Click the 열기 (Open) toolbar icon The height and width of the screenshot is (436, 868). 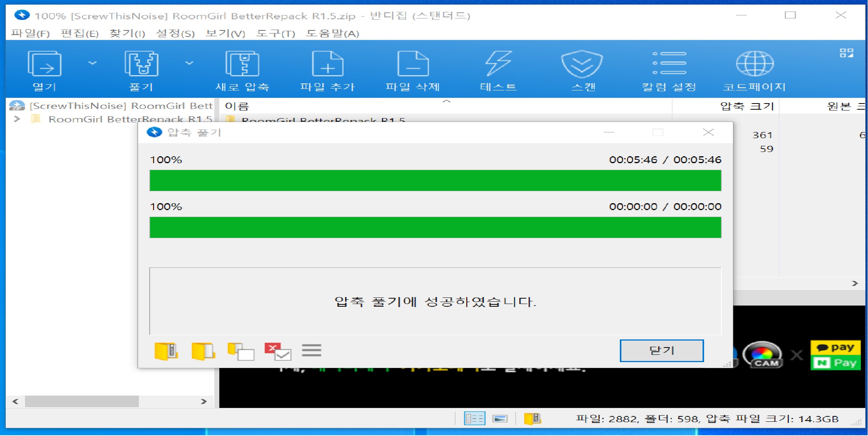tap(44, 64)
